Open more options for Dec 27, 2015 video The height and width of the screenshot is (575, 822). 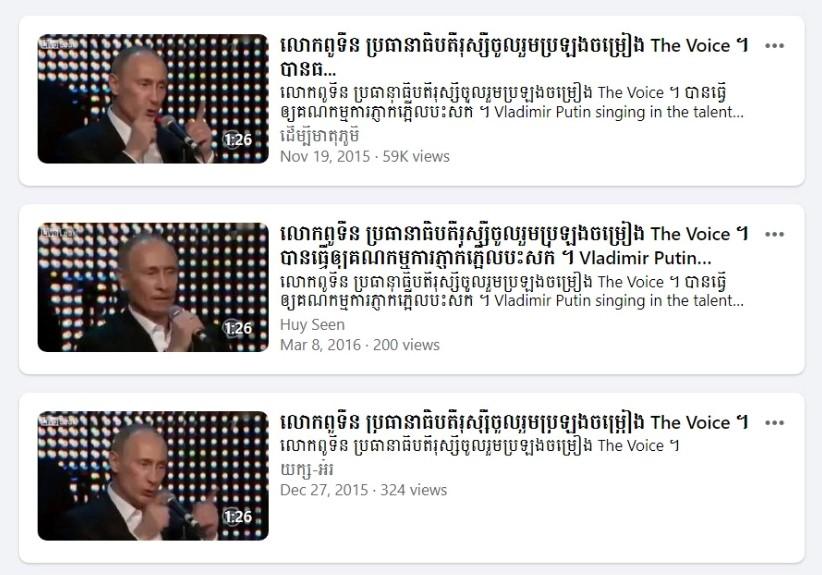774,422
